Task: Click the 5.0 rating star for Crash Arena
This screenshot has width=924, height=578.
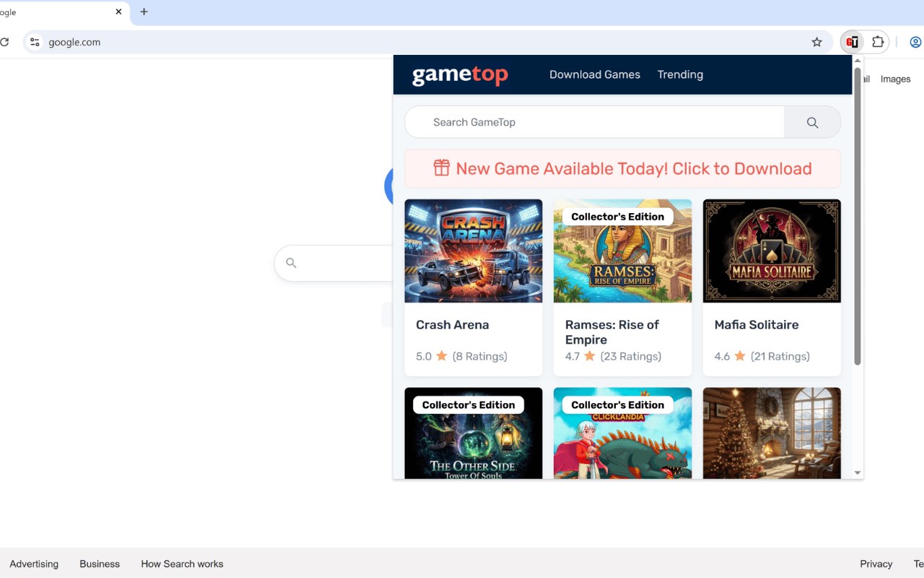Action: pyautogui.click(x=442, y=356)
